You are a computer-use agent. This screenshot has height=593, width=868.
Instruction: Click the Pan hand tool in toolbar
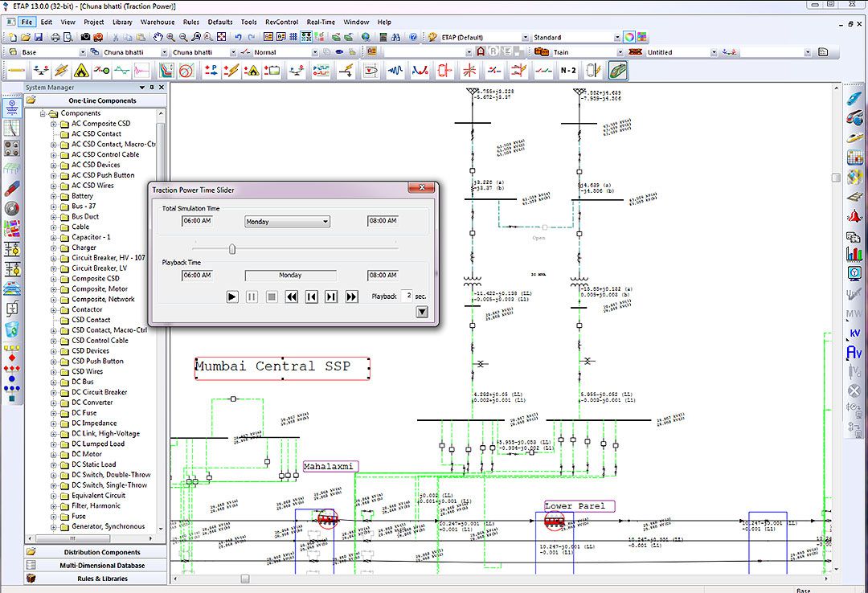pyautogui.click(x=158, y=37)
